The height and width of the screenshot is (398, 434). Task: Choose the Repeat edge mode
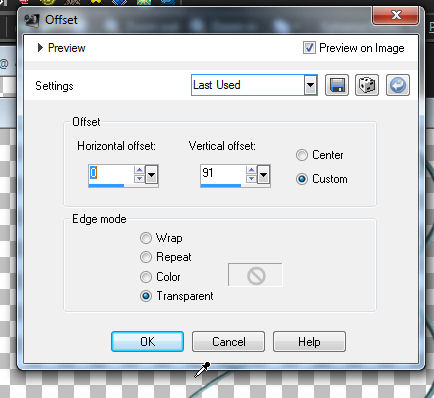tap(146, 257)
